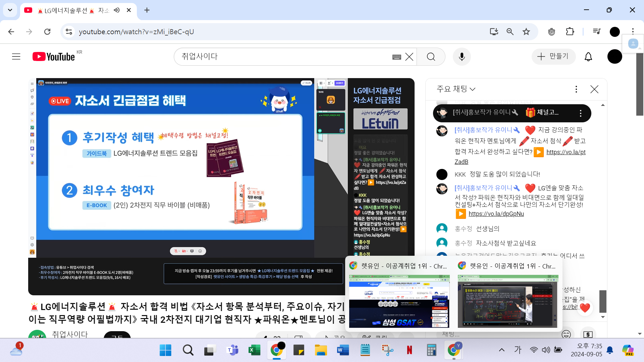Click the YouTube home logo
This screenshot has width=644, height=362.
coord(54,57)
